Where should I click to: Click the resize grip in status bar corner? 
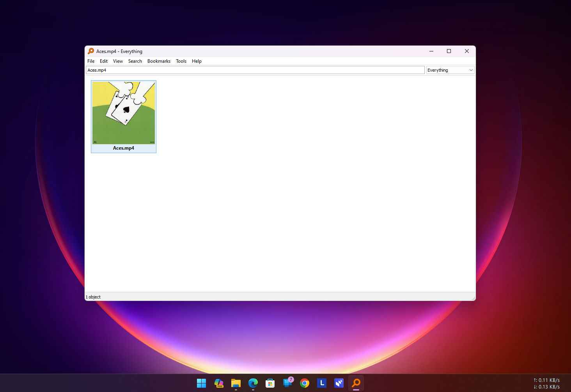pyautogui.click(x=473, y=298)
